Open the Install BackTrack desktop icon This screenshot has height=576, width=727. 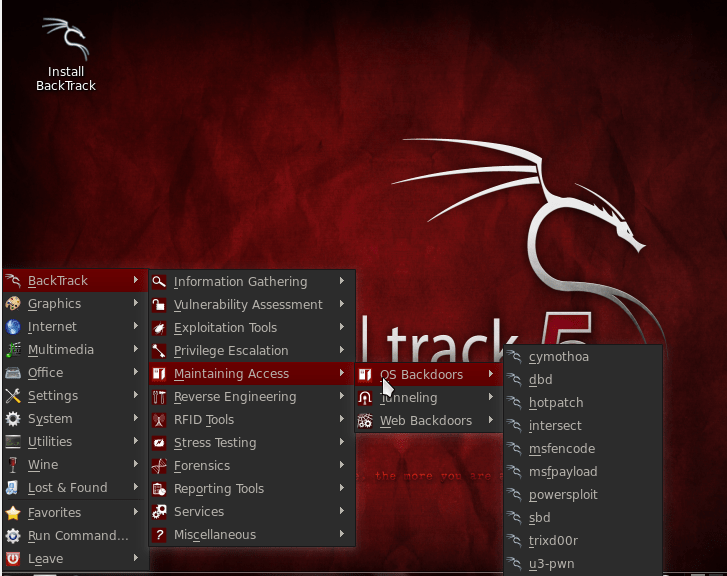tap(65, 55)
